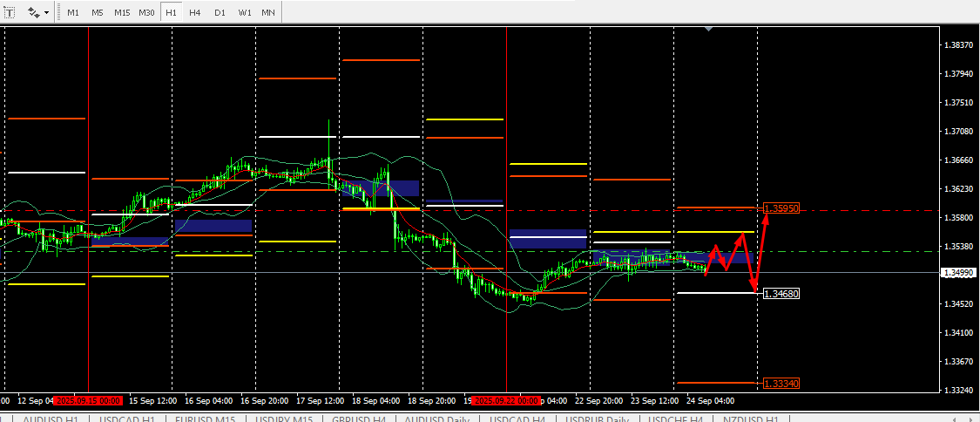Screen dimensions: 980x422
Task: Open the USDCAD H1 chart tab
Action: (x=127, y=419)
